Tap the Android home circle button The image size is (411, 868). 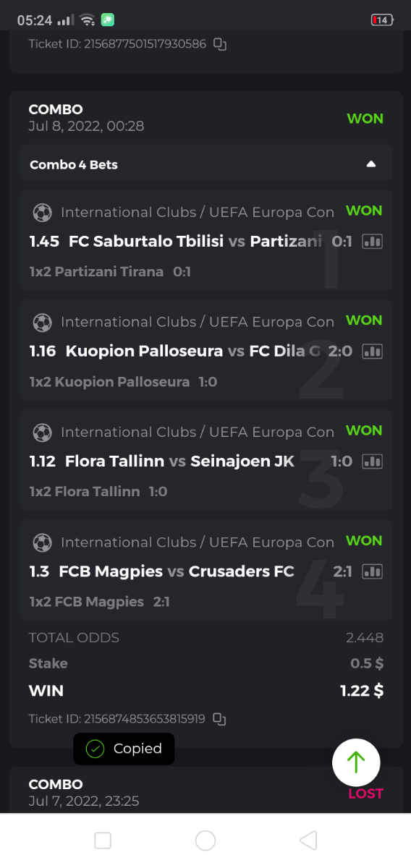coord(205,841)
